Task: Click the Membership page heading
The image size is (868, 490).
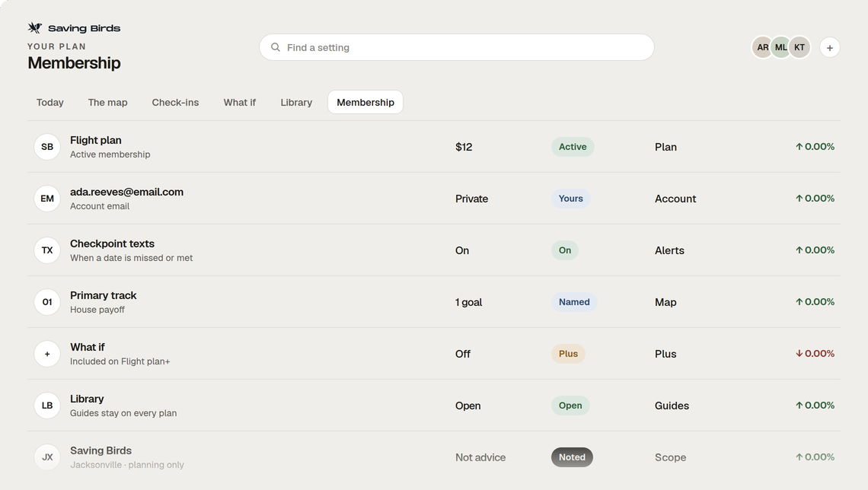Action: pos(74,63)
